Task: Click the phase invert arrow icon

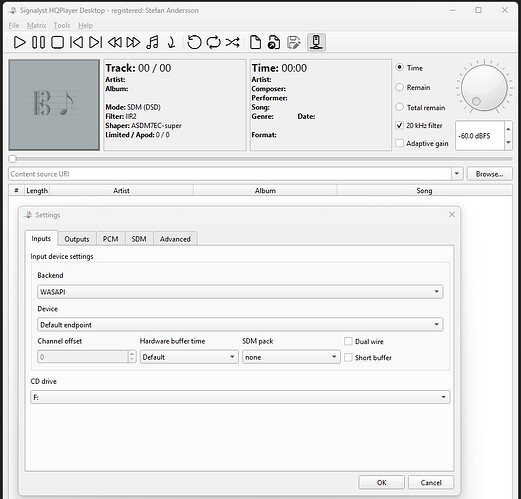Action: [171, 42]
